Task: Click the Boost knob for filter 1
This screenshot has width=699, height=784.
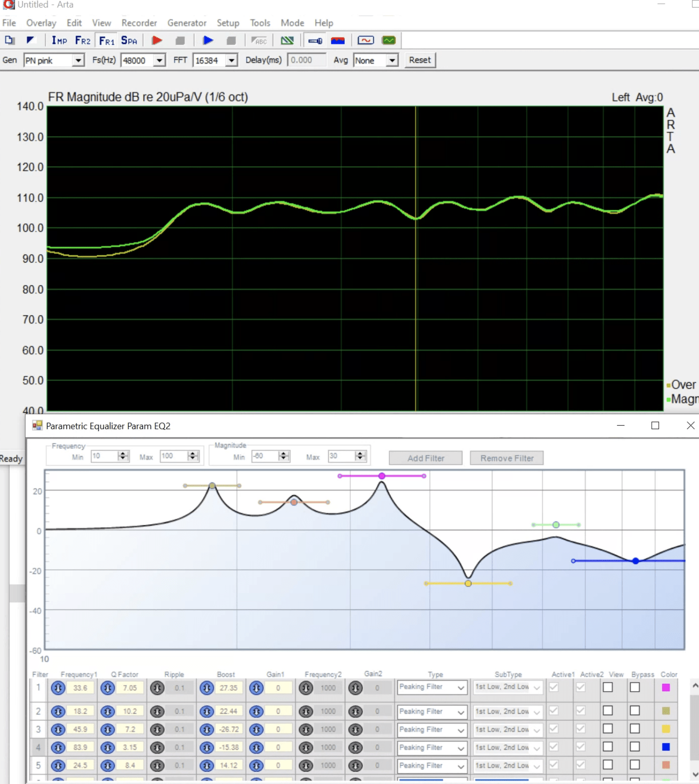Action: [207, 688]
